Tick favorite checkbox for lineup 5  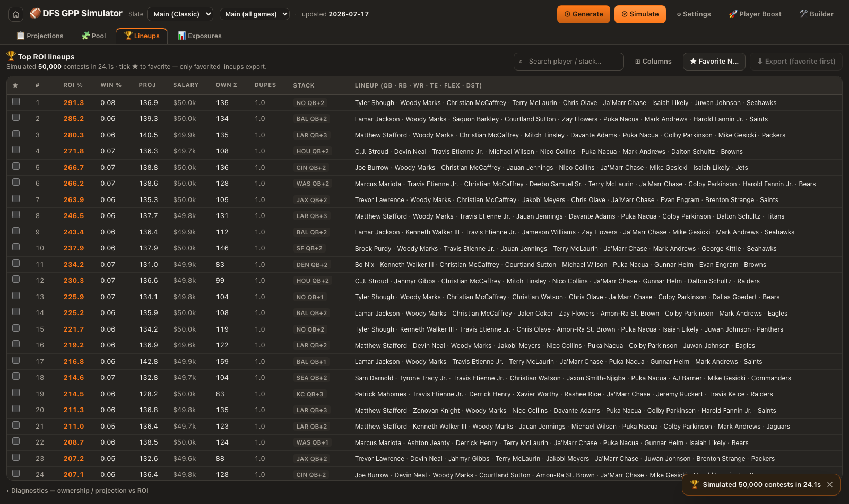tap(16, 166)
